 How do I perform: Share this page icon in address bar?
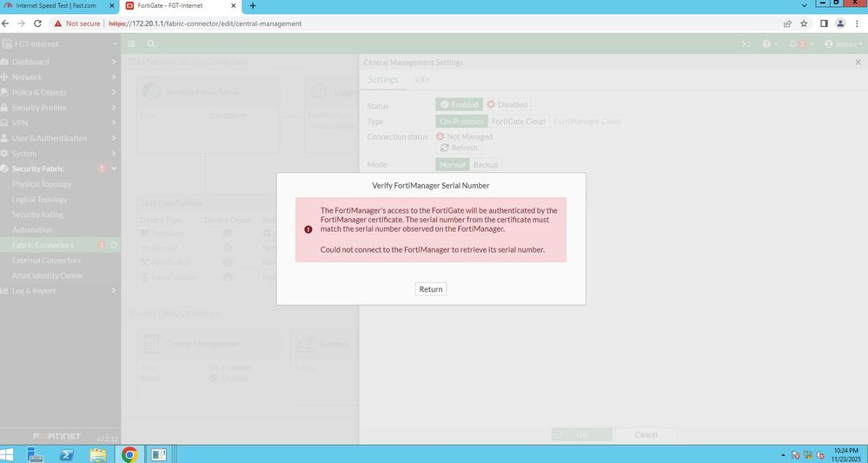click(x=787, y=23)
